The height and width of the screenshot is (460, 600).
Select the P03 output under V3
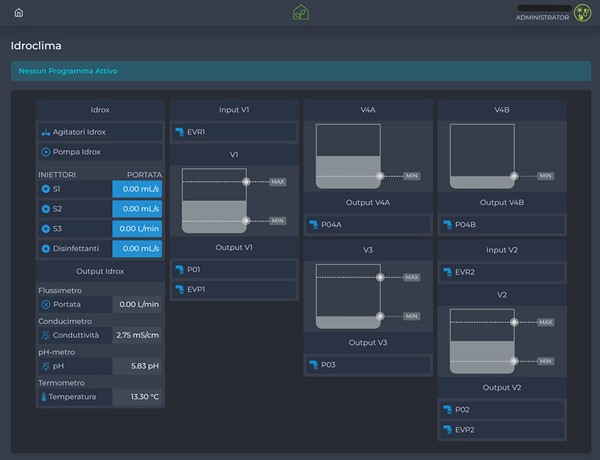pos(368,365)
